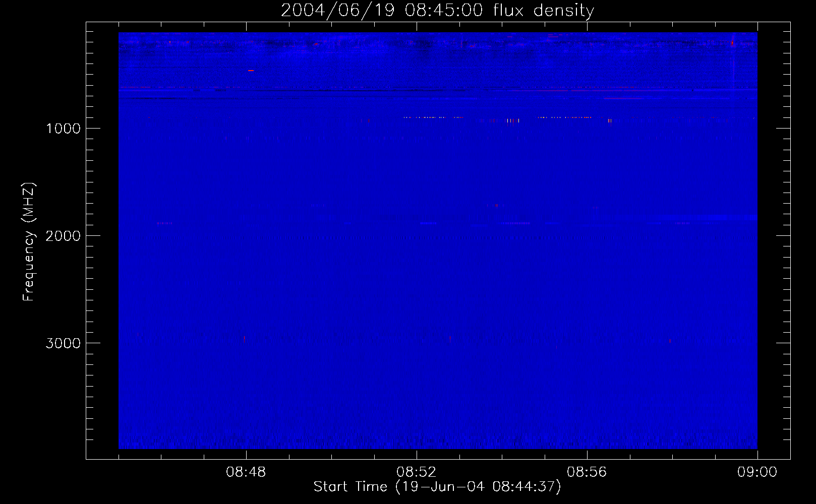Click the 1000 frequency tick label

click(63, 129)
